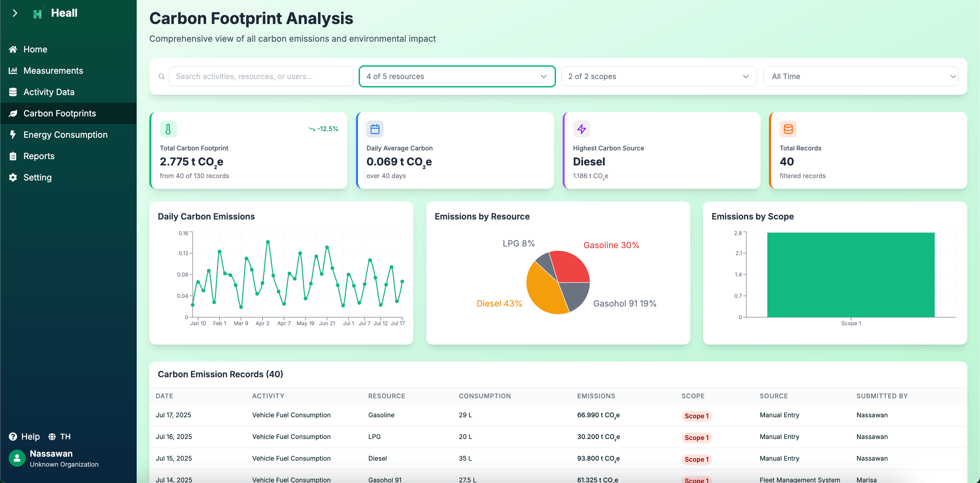Click the thermometer icon on Total Carbon Footprint
The height and width of the screenshot is (483, 980).
[168, 129]
